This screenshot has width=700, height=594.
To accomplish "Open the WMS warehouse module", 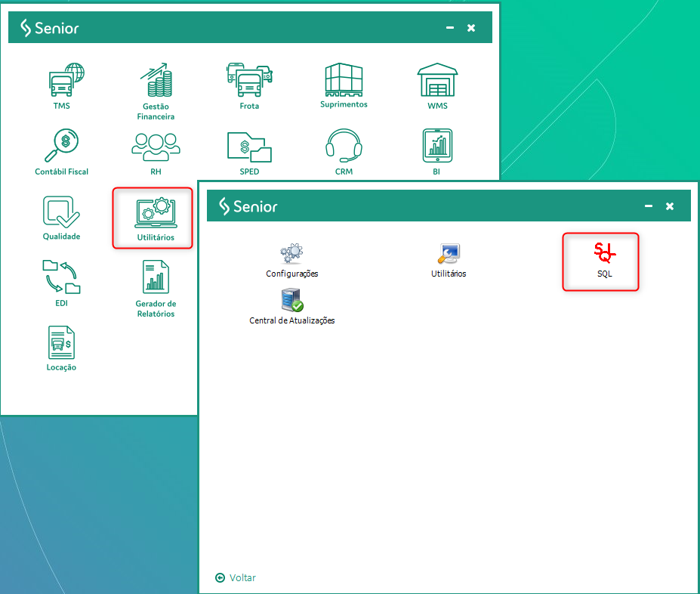I will [437, 85].
